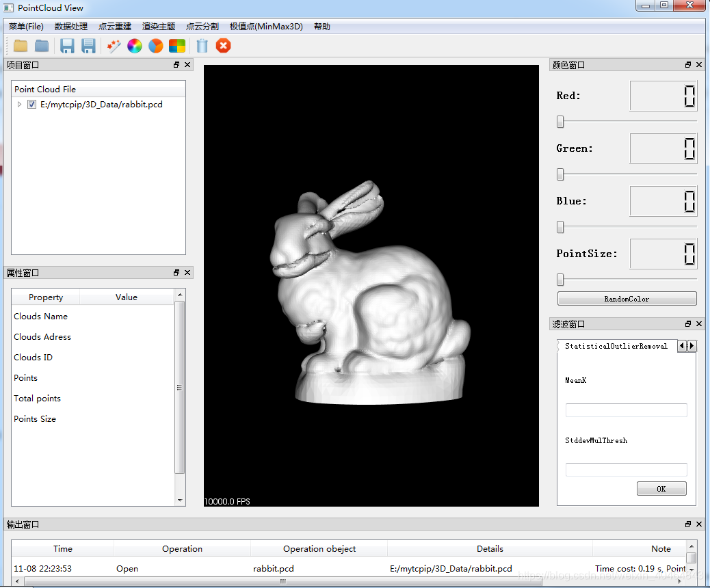Close the 属性窗口 panel
Viewport: 710px width, 588px height.
click(187, 273)
